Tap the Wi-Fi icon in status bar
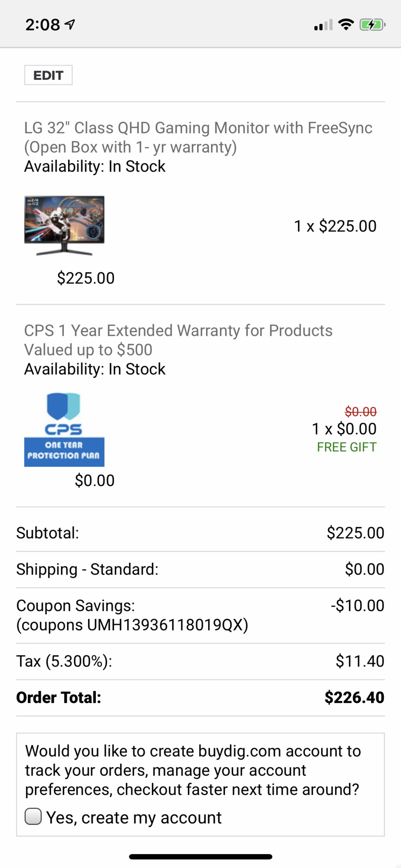This screenshot has width=401, height=868. 346,24
